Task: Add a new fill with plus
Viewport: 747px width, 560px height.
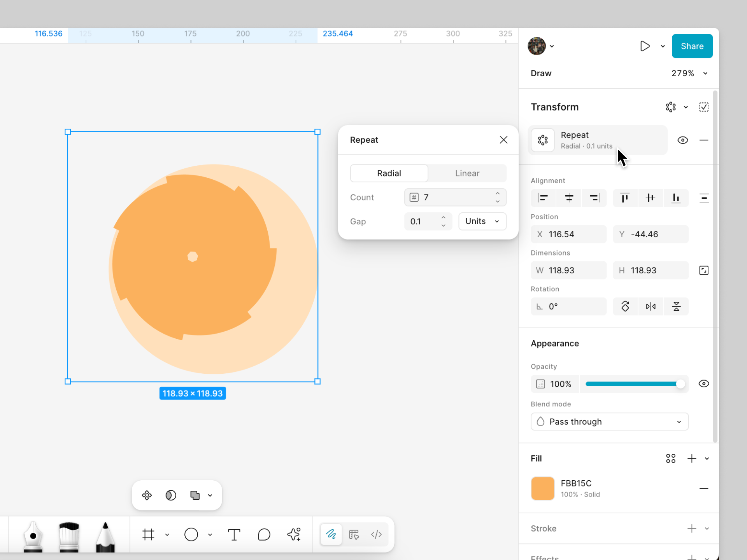Action: coord(692,458)
